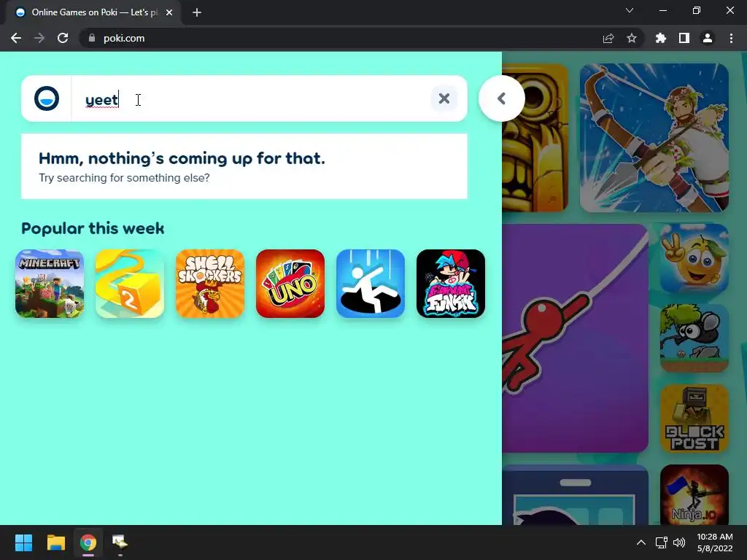The image size is (747, 560).
Task: Share this page using the share icon
Action: (608, 38)
